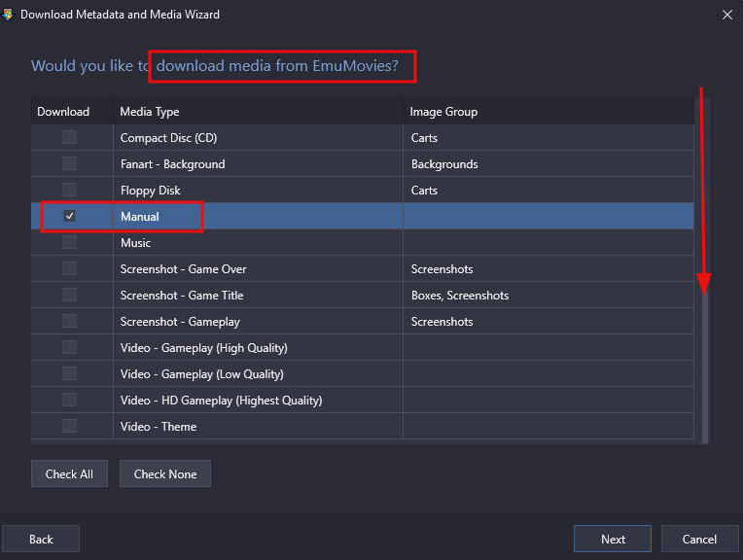
Task: Sort by the Download column header
Action: (72, 112)
